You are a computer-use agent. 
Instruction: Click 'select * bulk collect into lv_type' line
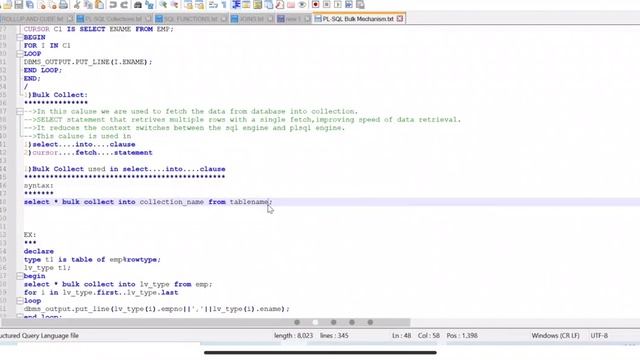coord(118,284)
